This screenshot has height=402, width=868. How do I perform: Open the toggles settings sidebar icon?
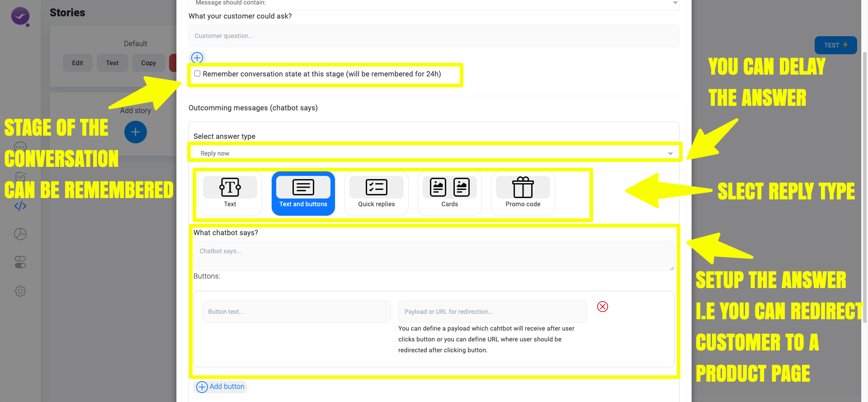[x=20, y=262]
